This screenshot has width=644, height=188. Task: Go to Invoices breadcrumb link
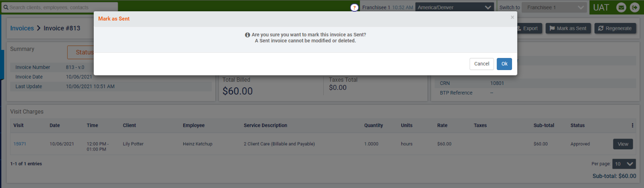22,28
